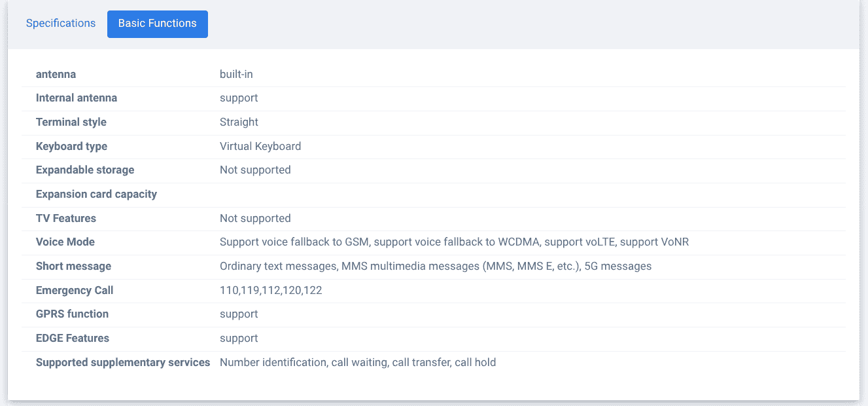
Task: Click the 'EDGE Features' row label
Action: pos(73,339)
